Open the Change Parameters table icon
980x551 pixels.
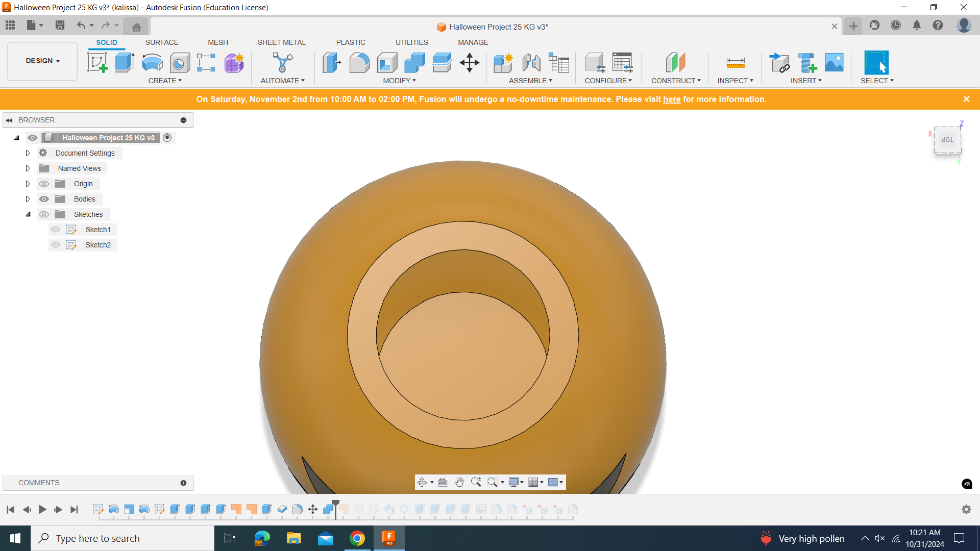(623, 63)
